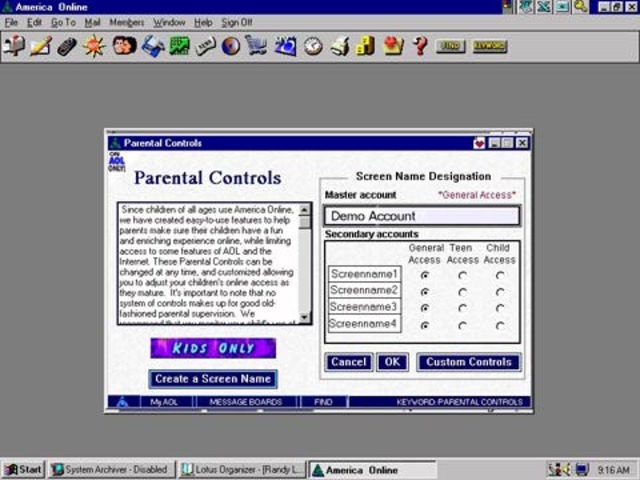
Task: Click the Online Clock icon
Action: (x=313, y=46)
